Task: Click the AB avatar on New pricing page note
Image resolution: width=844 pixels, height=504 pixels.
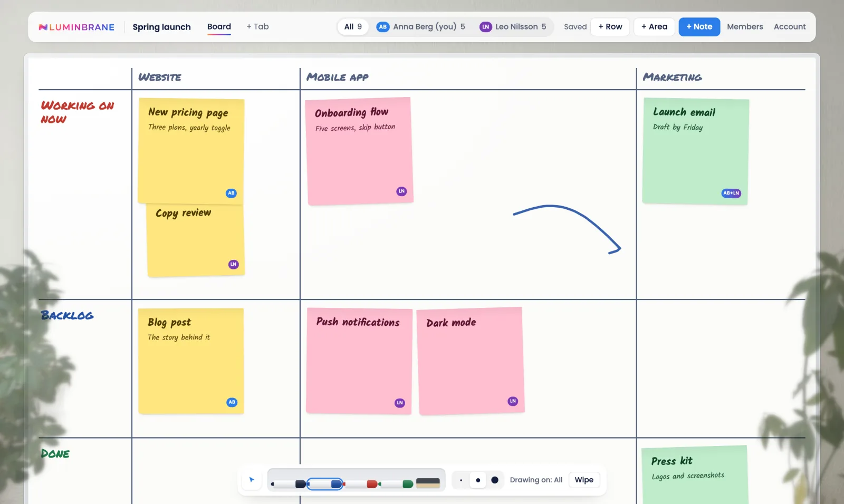Action: point(231,193)
